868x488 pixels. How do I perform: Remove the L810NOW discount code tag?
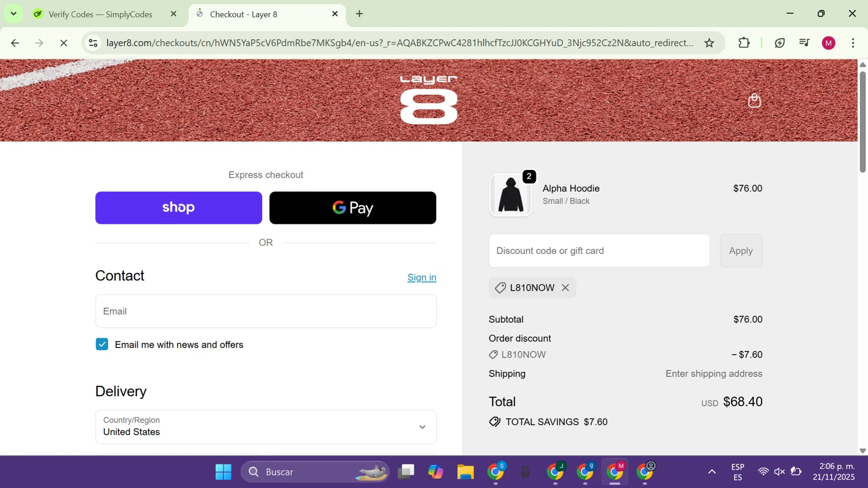coord(565,288)
